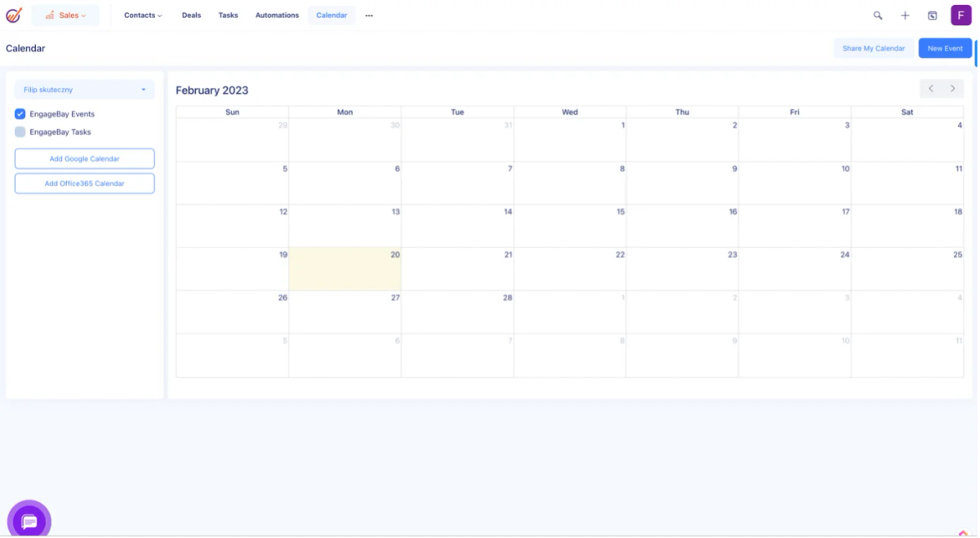Enable the EngageBay Tasks checkbox
This screenshot has width=980, height=538.
20,131
